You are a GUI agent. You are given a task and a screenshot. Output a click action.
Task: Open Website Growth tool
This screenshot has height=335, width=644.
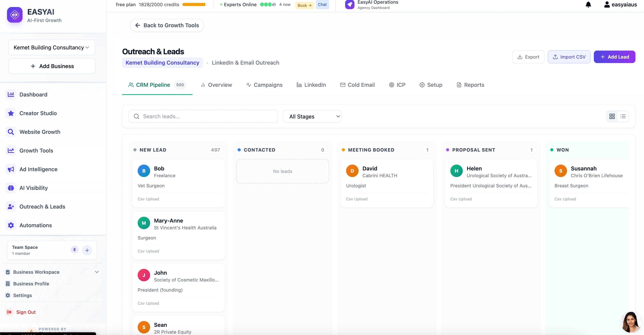pos(39,132)
